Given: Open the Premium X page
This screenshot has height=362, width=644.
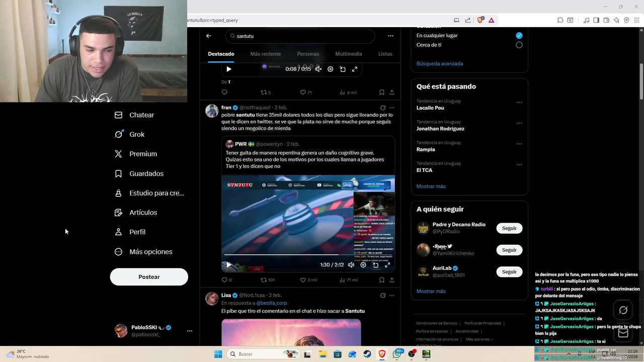Looking at the screenshot, I should coord(136,154).
